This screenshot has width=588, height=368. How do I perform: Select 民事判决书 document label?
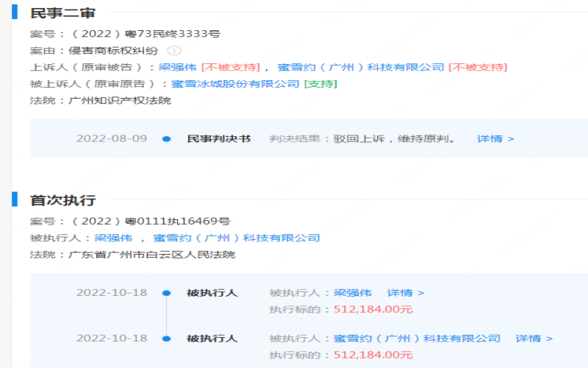pos(218,138)
